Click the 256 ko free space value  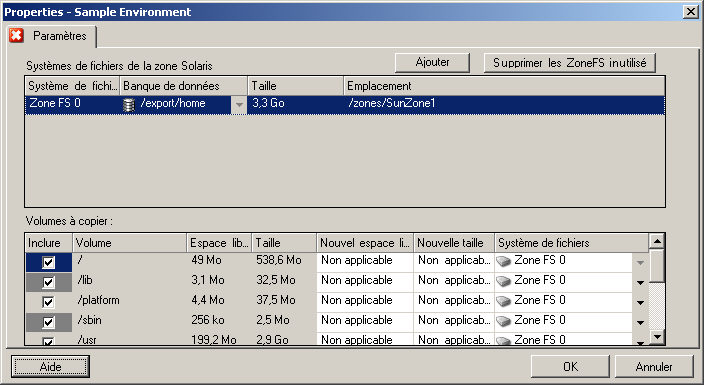click(208, 320)
